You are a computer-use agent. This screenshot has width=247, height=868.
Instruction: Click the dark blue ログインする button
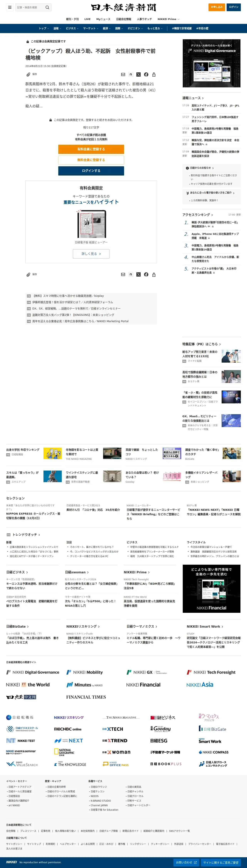pyautogui.click(x=91, y=171)
